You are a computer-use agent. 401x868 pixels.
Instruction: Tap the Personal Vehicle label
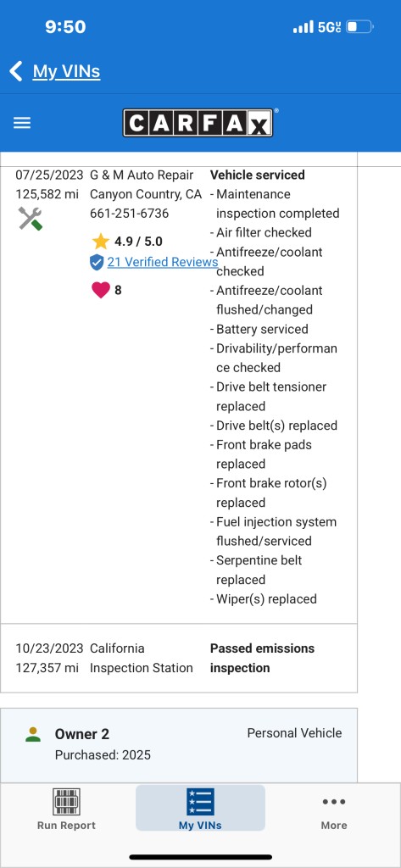click(x=295, y=733)
